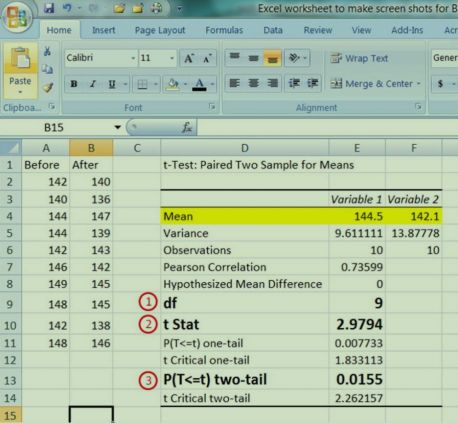The image size is (458, 423).
Task: Open Clipboard pane dialog launcher
Action: [x=52, y=107]
